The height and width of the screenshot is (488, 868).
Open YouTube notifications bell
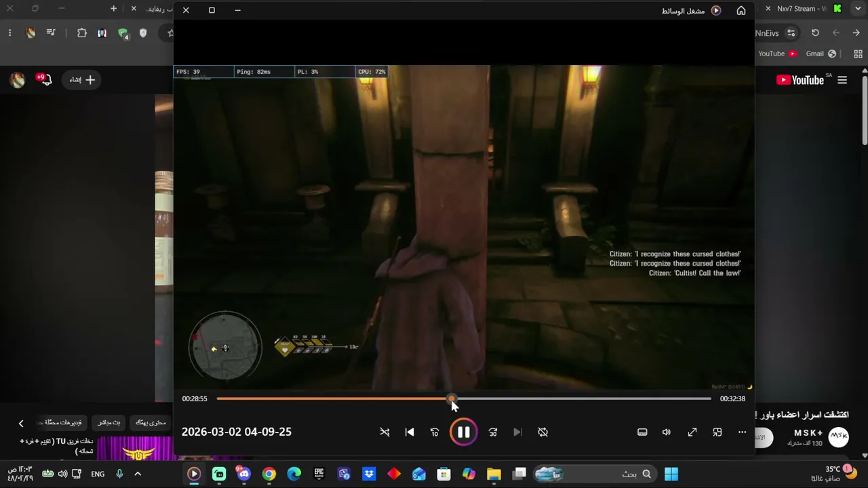point(45,80)
